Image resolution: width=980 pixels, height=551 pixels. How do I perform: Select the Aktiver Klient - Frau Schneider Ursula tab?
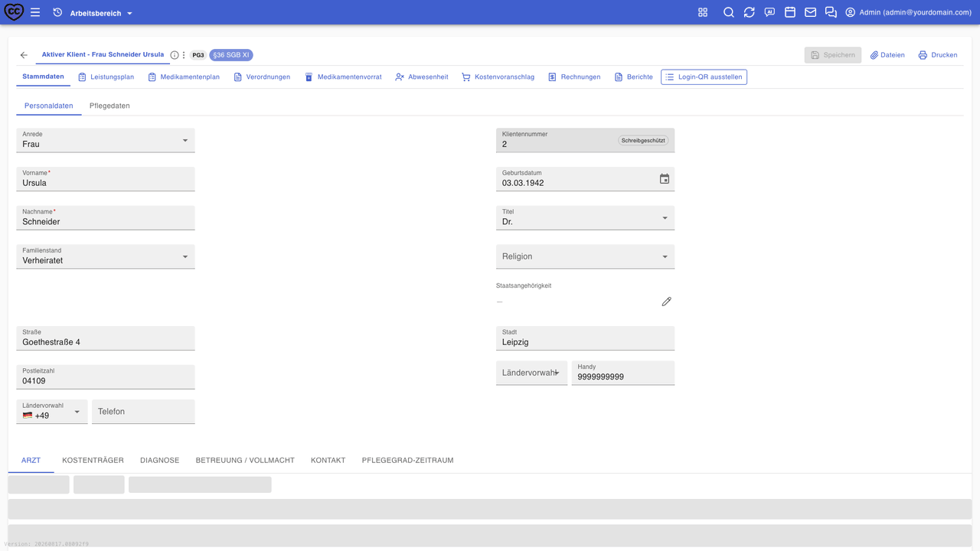click(x=103, y=55)
